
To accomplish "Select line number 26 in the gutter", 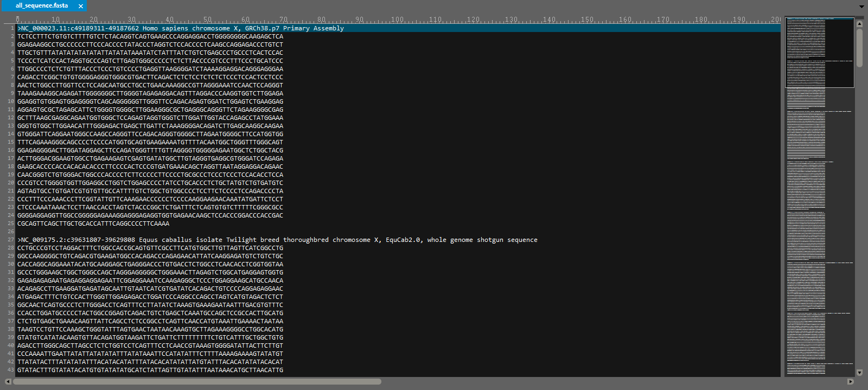I will [11, 232].
